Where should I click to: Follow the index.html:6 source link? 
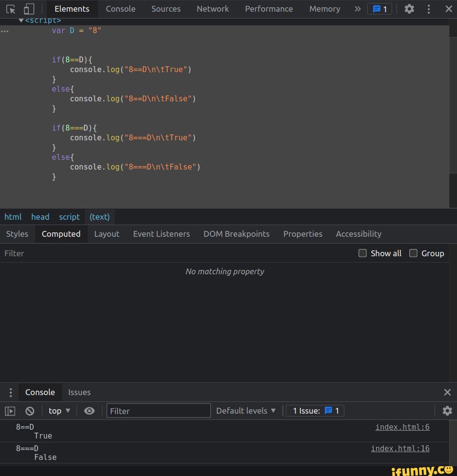pyautogui.click(x=402, y=427)
